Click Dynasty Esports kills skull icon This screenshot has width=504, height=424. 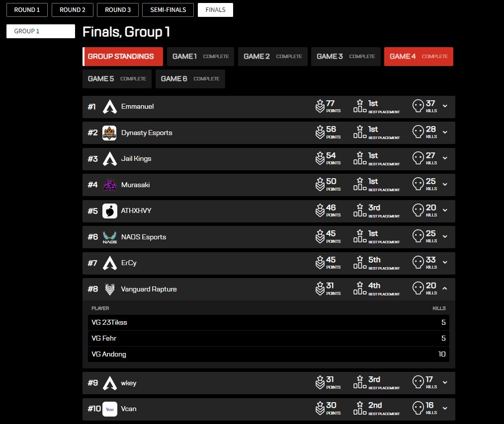coord(418,132)
